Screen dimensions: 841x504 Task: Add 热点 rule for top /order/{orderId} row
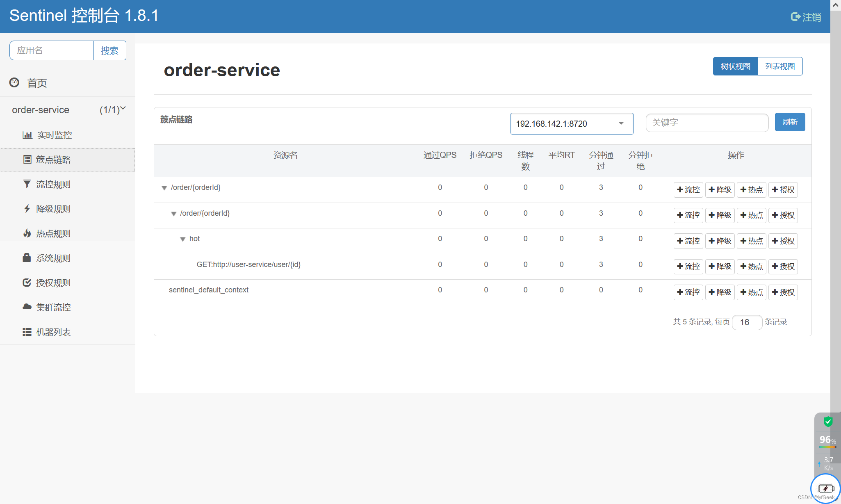pos(751,189)
